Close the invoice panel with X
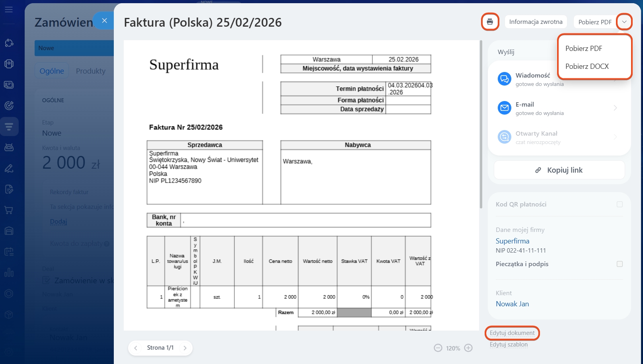This screenshot has height=364, width=643. 104,21
